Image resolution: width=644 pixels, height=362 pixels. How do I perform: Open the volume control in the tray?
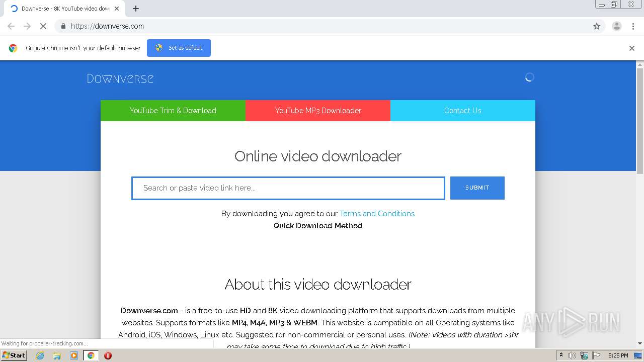pyautogui.click(x=572, y=355)
